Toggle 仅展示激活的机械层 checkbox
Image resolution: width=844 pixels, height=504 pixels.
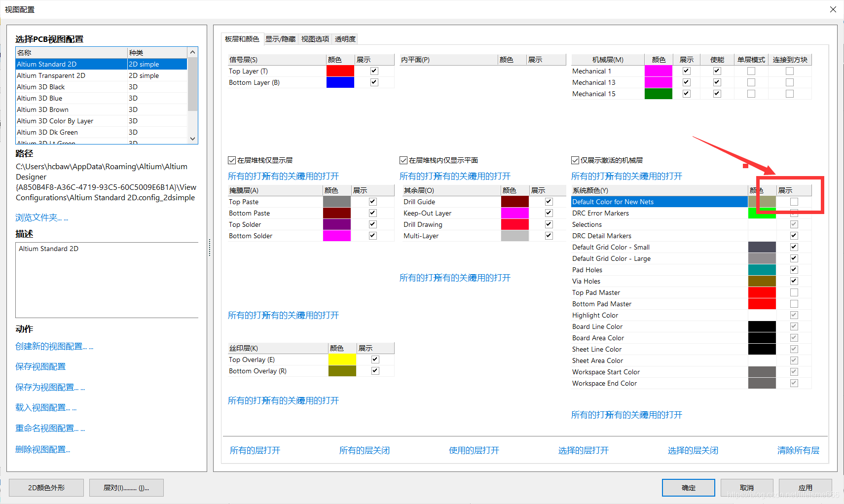(x=575, y=160)
